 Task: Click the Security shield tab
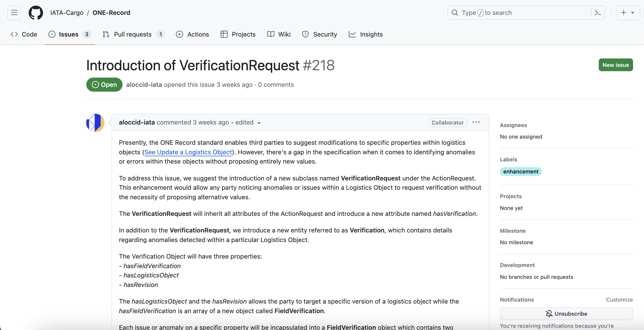[x=319, y=34]
